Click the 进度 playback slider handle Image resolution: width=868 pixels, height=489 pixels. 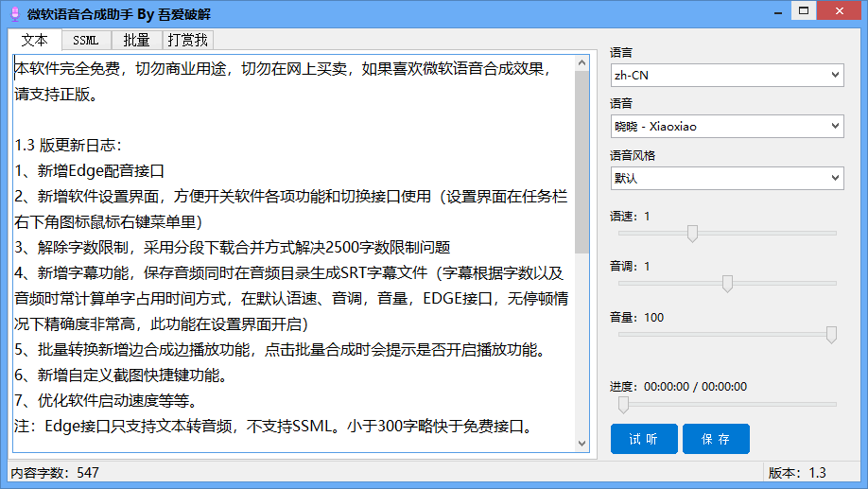tap(623, 404)
